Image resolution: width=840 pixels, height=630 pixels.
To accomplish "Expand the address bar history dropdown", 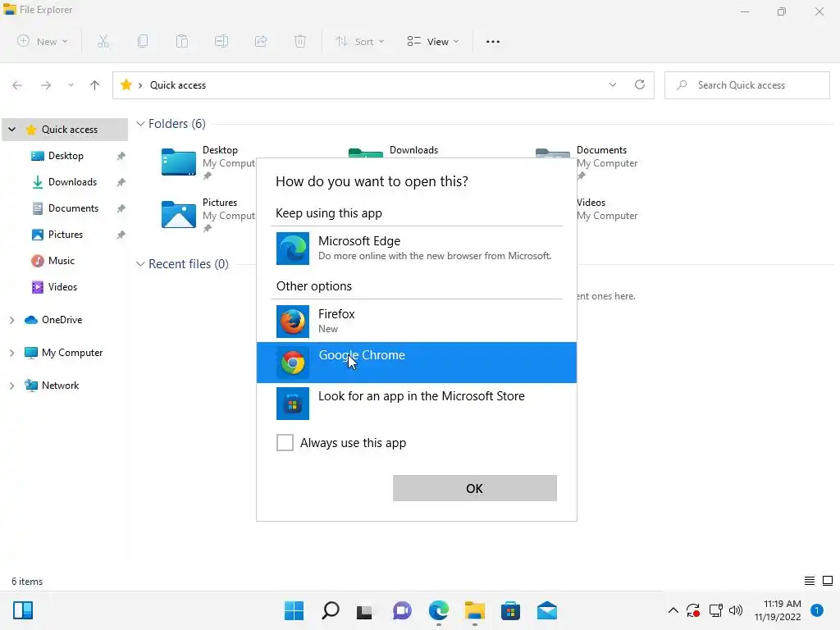I will pos(612,84).
